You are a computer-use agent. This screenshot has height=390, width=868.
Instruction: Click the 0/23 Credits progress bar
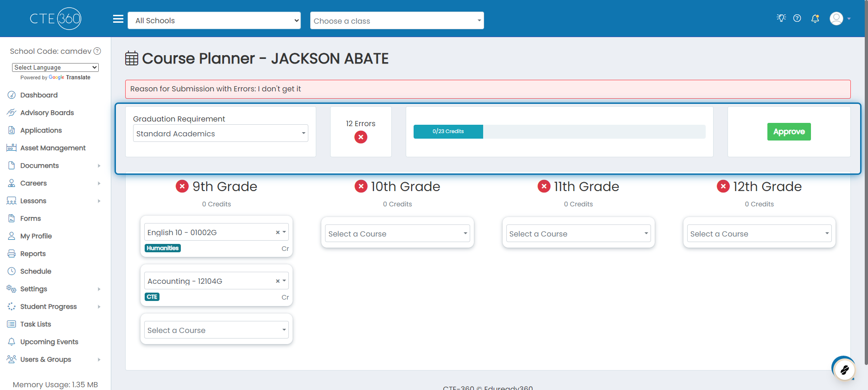(559, 131)
